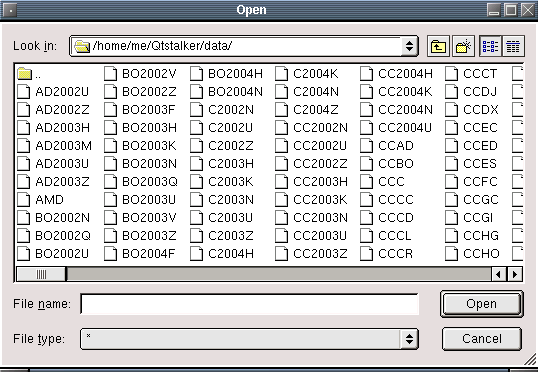
Task: Create a new folder via toolbar icon
Action: tap(463, 46)
